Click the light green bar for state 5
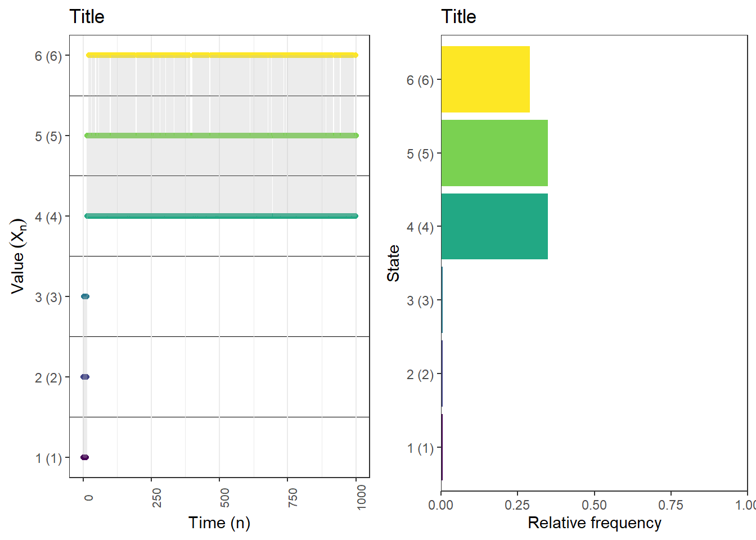Screen dimensions: 756x540 click(x=494, y=153)
